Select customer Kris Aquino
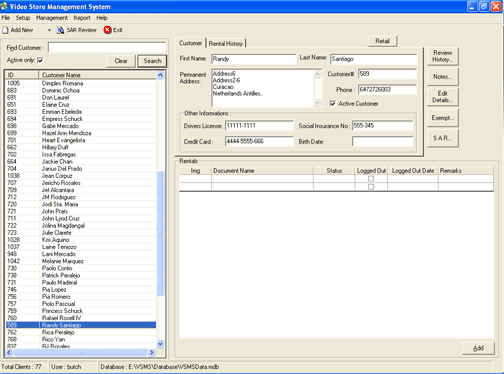The image size is (504, 374). pos(81,240)
